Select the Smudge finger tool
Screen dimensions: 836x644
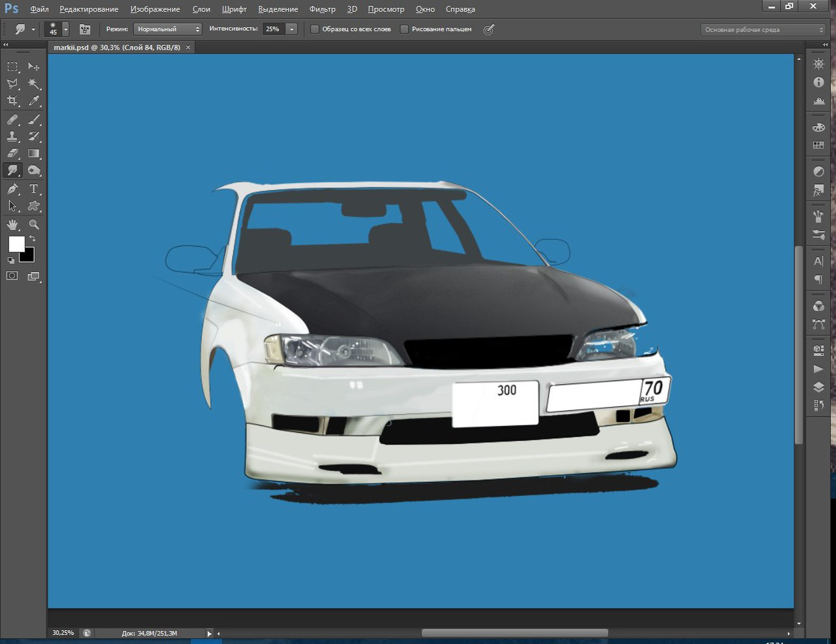(12, 170)
